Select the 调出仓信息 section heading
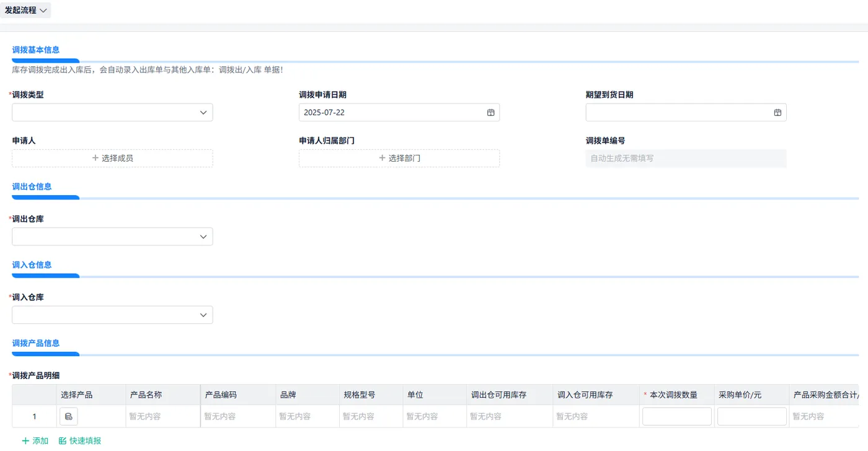This screenshot has height=451, width=868. pyautogui.click(x=32, y=186)
